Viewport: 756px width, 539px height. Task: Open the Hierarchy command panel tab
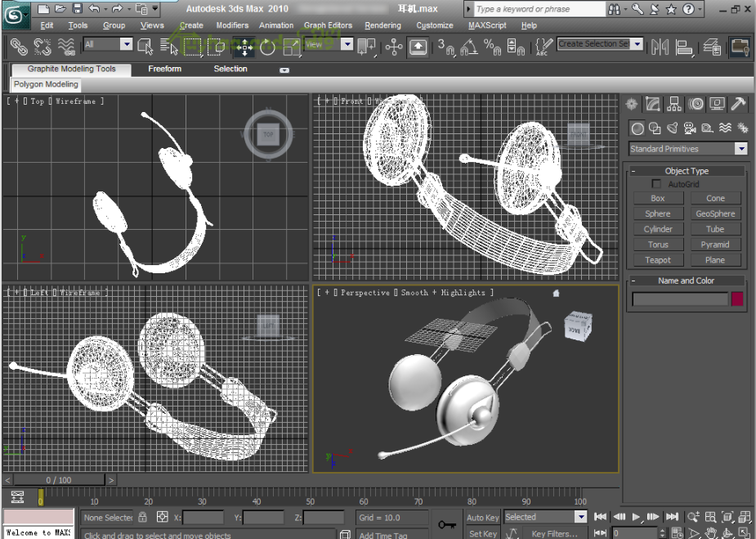pos(673,104)
